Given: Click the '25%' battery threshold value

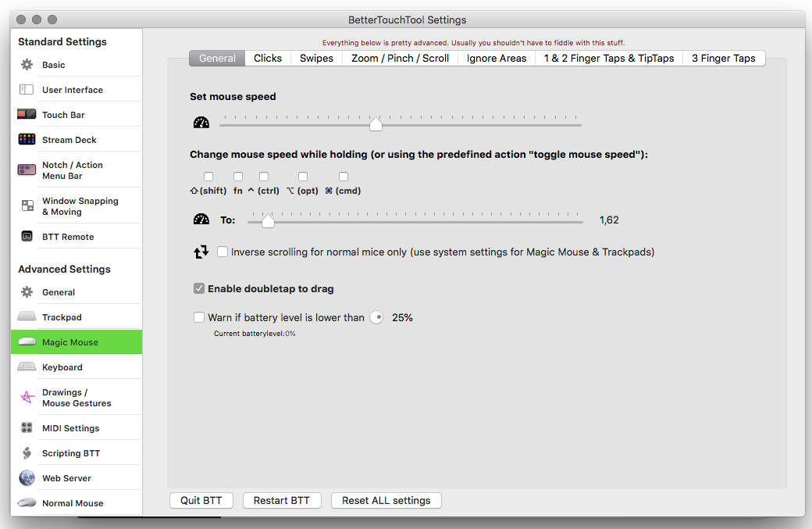Looking at the screenshot, I should (402, 317).
